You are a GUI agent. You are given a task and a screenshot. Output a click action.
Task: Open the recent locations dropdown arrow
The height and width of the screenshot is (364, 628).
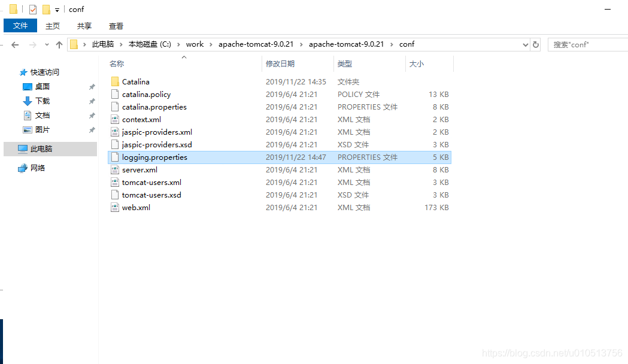47,44
